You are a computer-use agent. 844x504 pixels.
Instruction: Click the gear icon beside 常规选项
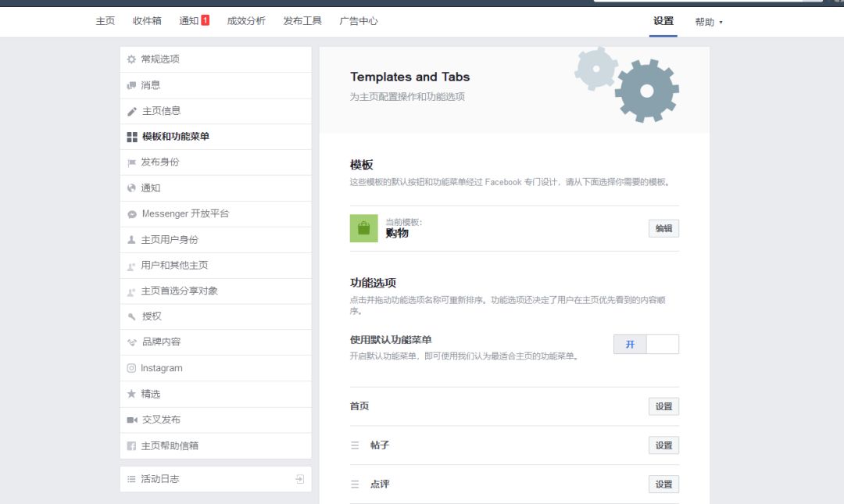click(131, 59)
